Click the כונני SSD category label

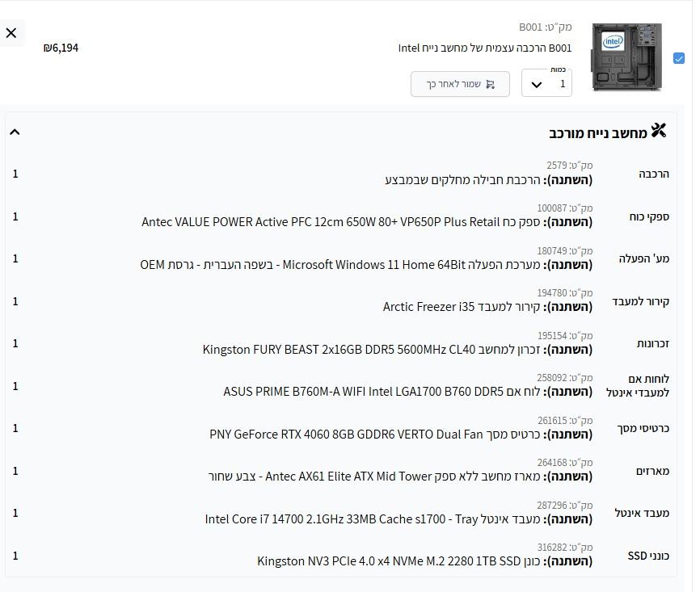(648, 556)
